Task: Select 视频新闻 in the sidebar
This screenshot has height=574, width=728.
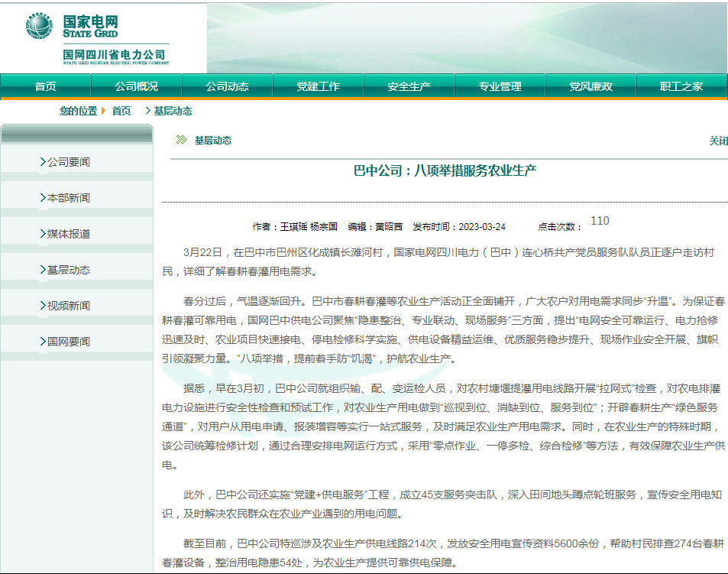Action: tap(69, 306)
